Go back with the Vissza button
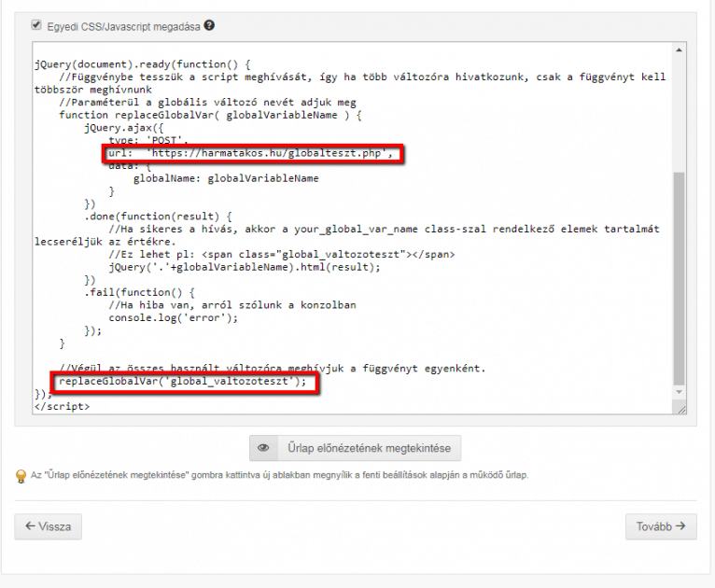The image size is (715, 588). tap(48, 526)
